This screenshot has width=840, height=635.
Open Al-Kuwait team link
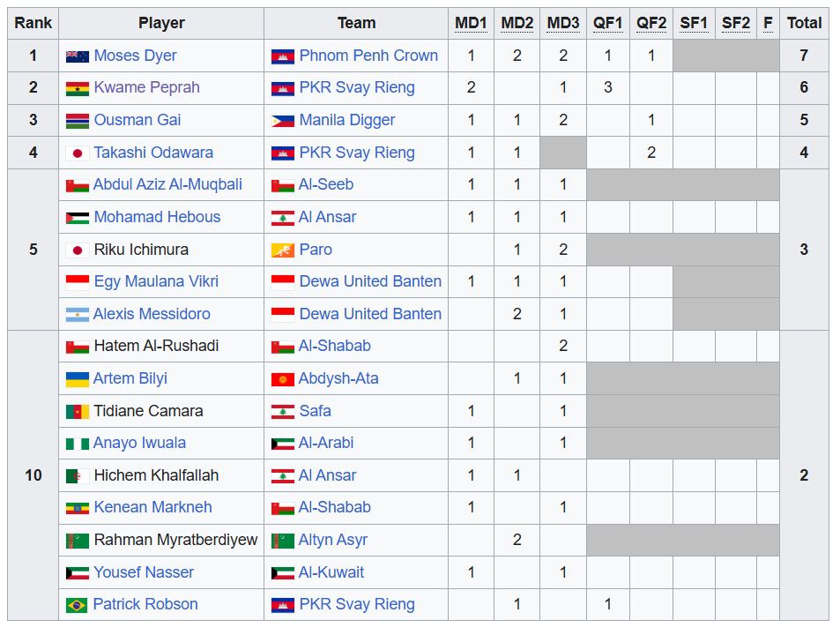(x=331, y=572)
